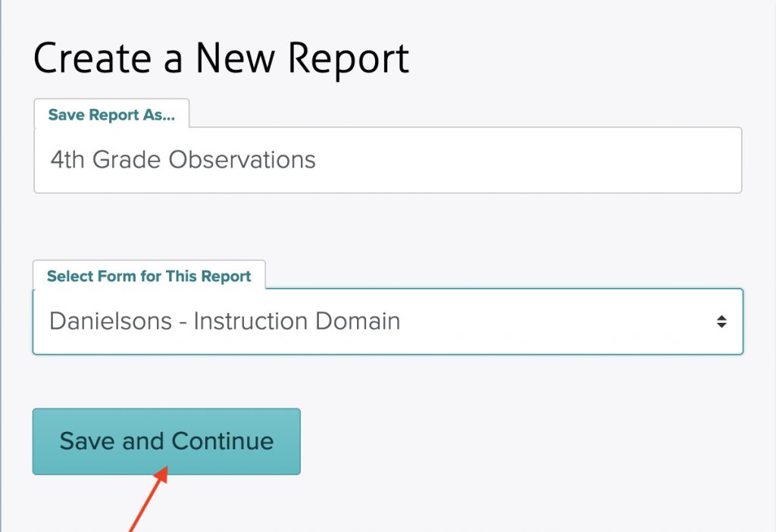This screenshot has height=532, width=776.
Task: Focus the Save Report As input field
Action: pos(387,160)
